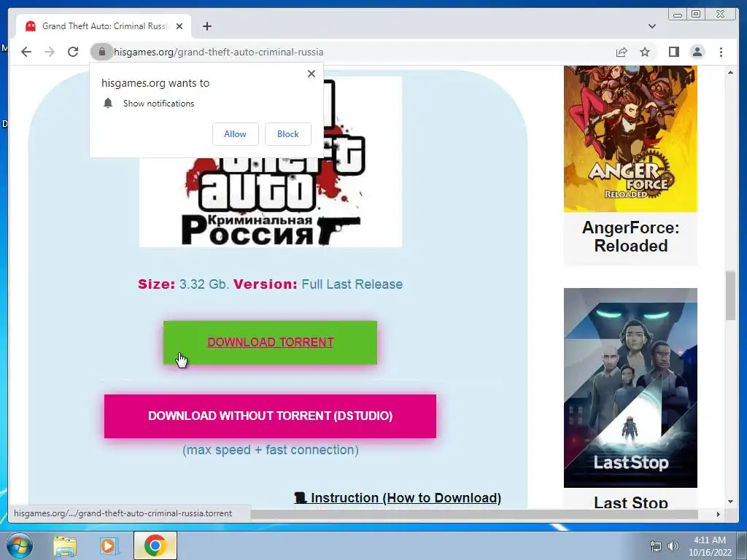Reload the current page

point(73,52)
